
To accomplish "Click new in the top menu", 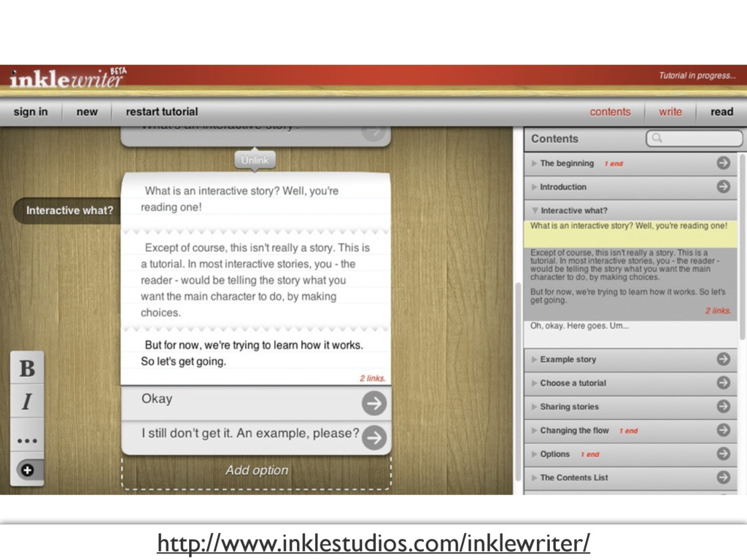I will click(87, 112).
